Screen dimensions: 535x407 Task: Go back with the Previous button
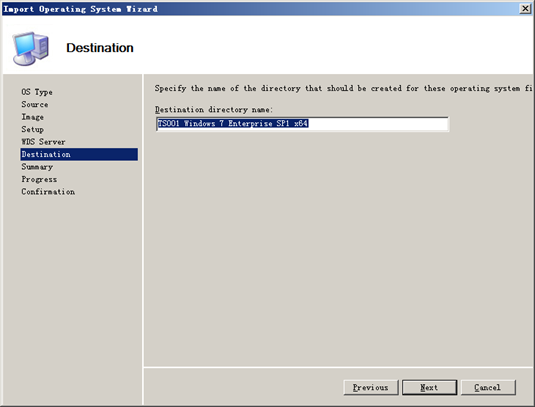click(371, 387)
